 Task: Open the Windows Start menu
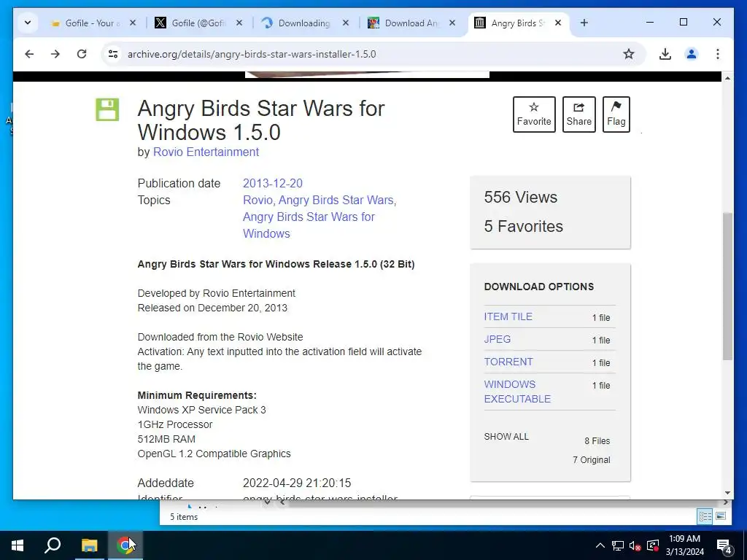tap(18, 545)
